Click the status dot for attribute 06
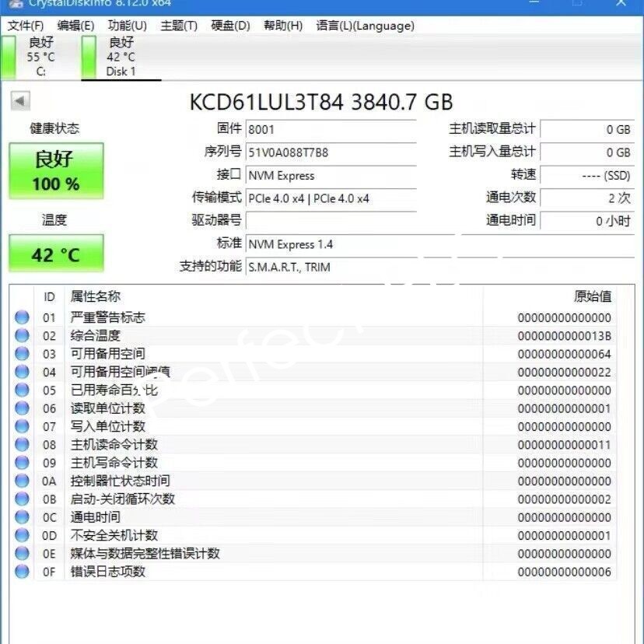Image resolution: width=644 pixels, height=644 pixels. click(x=23, y=408)
